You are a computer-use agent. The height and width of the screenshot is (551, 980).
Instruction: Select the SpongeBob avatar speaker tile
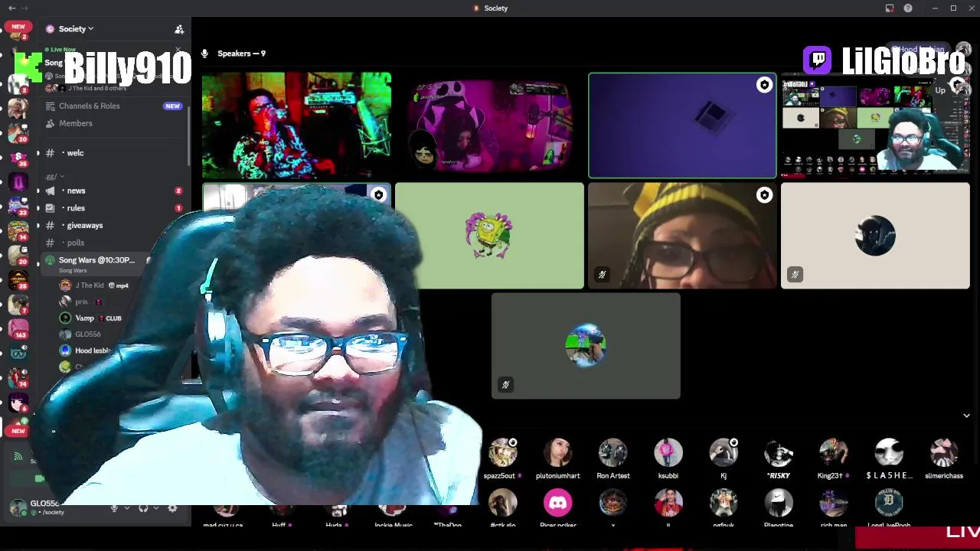[x=489, y=236]
